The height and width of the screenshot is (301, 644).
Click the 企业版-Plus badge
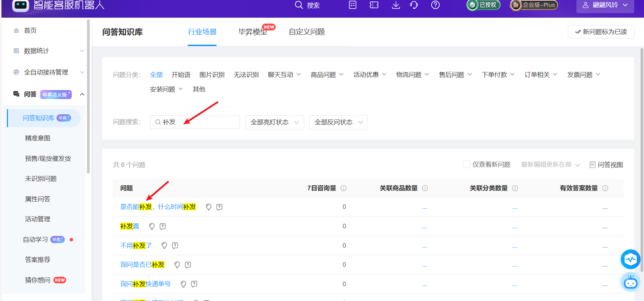(534, 5)
